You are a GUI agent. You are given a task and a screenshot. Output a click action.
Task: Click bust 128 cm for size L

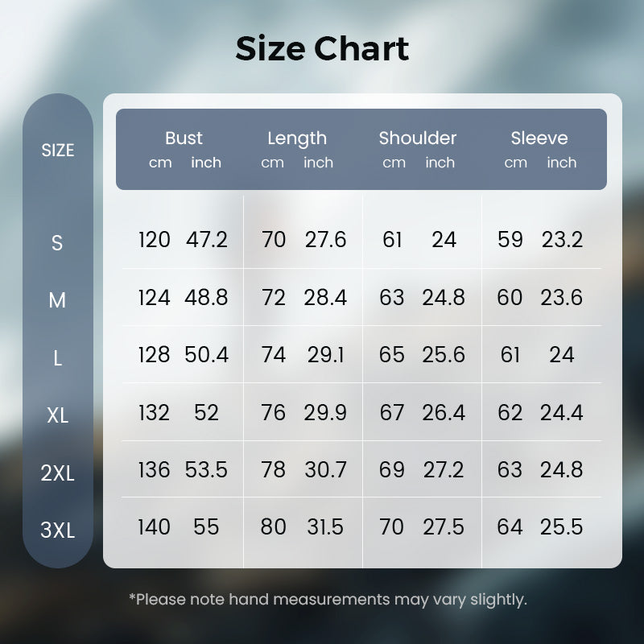point(154,355)
